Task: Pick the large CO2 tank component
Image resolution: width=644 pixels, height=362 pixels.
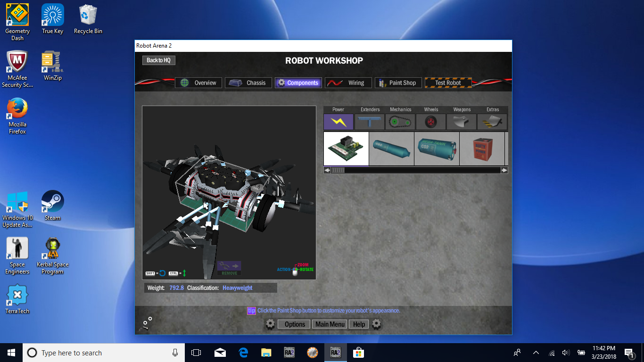Action: click(x=437, y=149)
